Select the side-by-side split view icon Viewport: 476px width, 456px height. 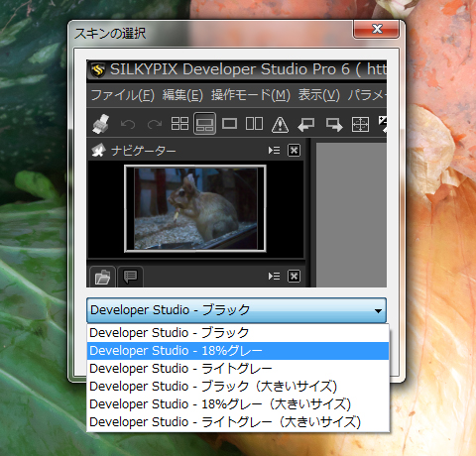click(254, 124)
